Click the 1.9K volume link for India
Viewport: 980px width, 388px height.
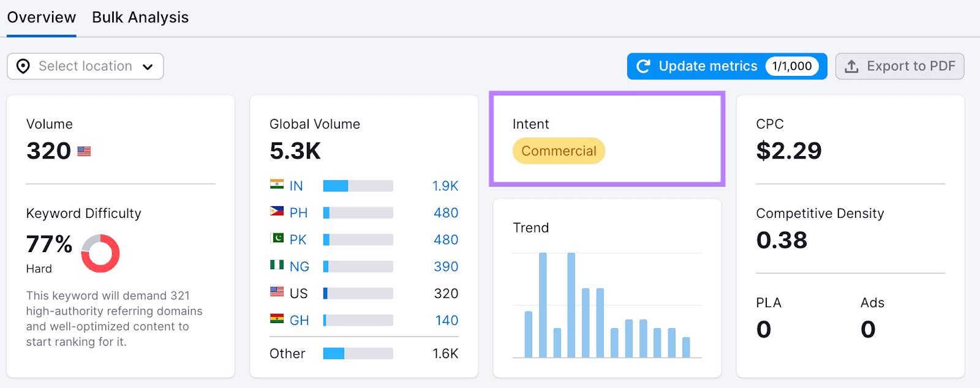click(x=445, y=186)
